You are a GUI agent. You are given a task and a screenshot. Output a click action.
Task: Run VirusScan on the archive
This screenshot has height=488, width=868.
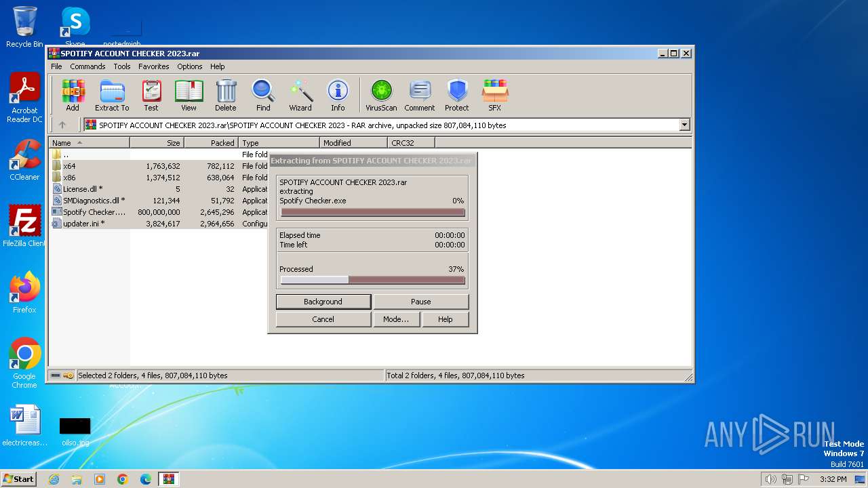(381, 95)
